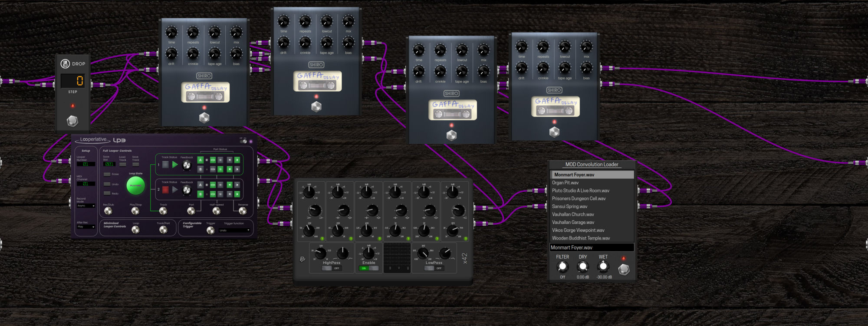The image size is (868, 326).
Task: Click the Convolution Loader DRY knob
Action: tap(583, 266)
